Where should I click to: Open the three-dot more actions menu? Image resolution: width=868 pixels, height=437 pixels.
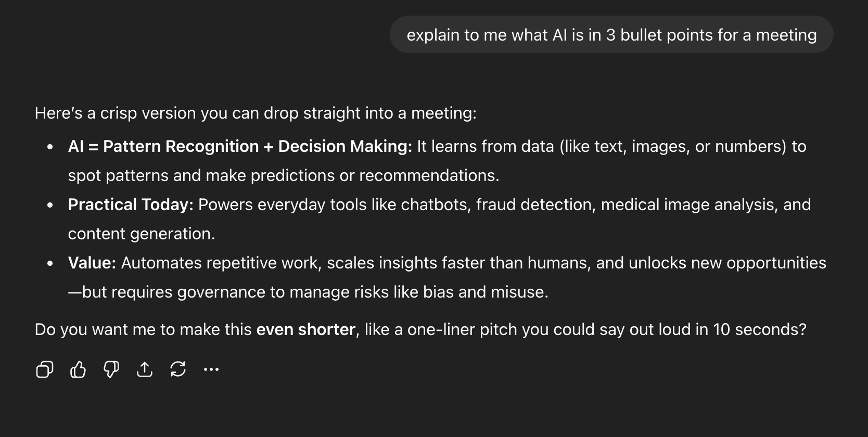click(211, 369)
